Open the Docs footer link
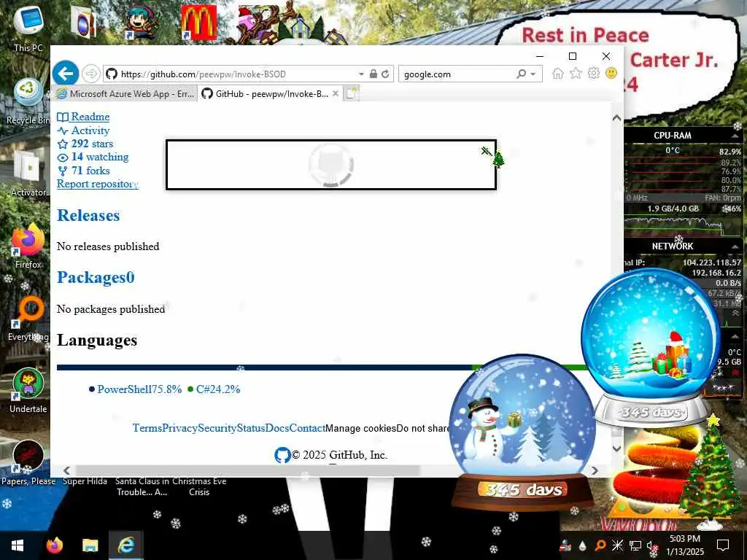The width and height of the screenshot is (747, 560). click(x=277, y=428)
